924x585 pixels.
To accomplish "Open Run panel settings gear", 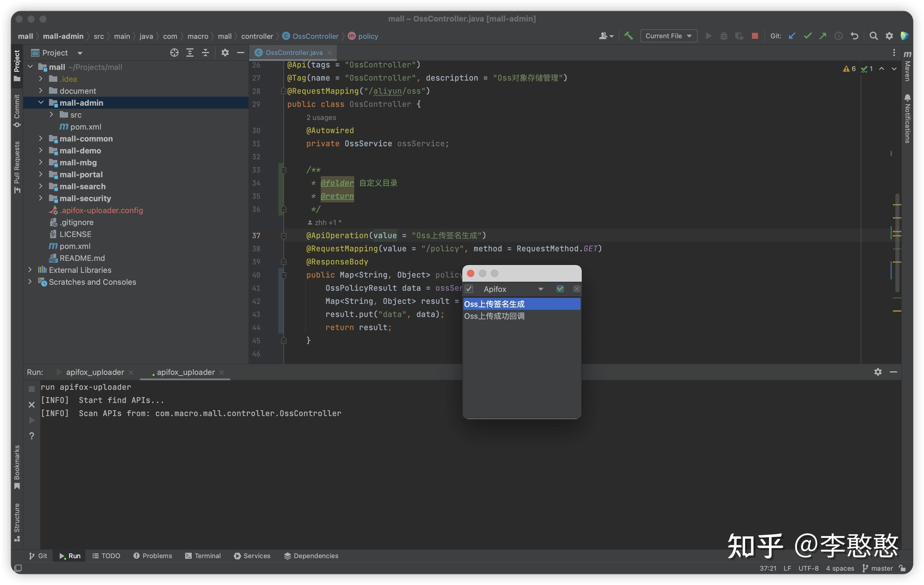I will pos(878,372).
